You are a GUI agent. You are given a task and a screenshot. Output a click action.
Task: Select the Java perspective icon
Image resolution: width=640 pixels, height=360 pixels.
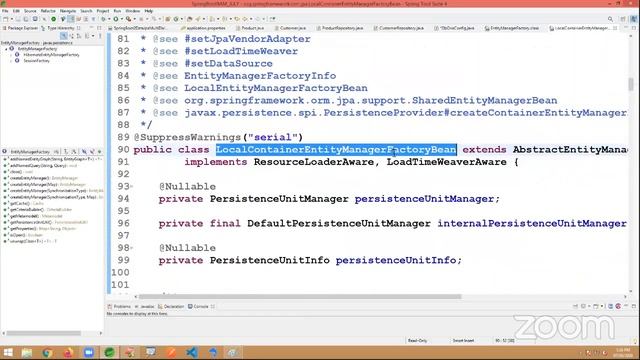coord(633,19)
